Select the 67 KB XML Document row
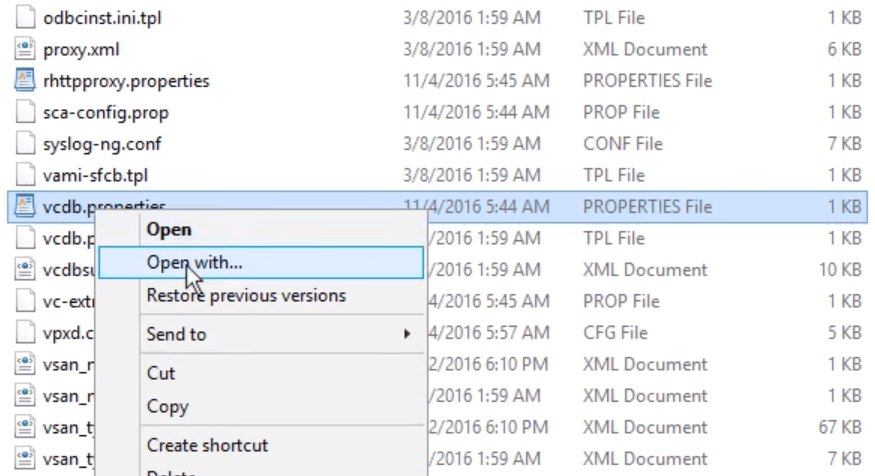875x476 pixels. 645,428
